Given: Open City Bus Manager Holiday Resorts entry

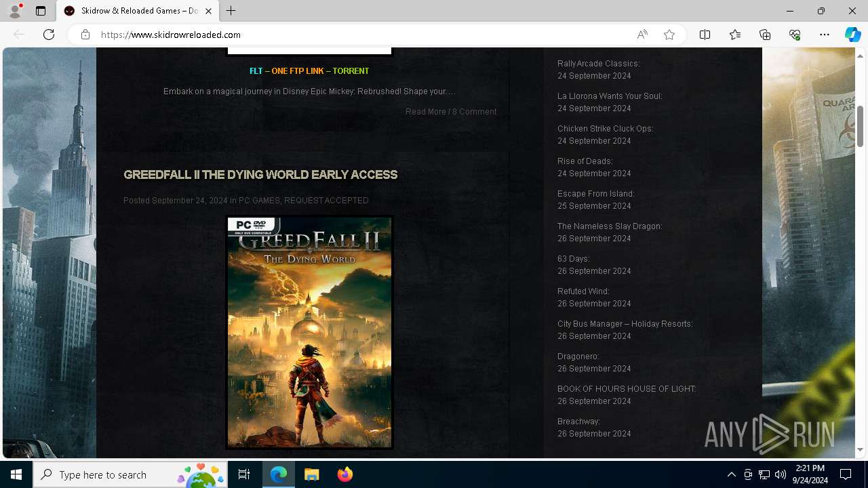Looking at the screenshot, I should pos(625,324).
